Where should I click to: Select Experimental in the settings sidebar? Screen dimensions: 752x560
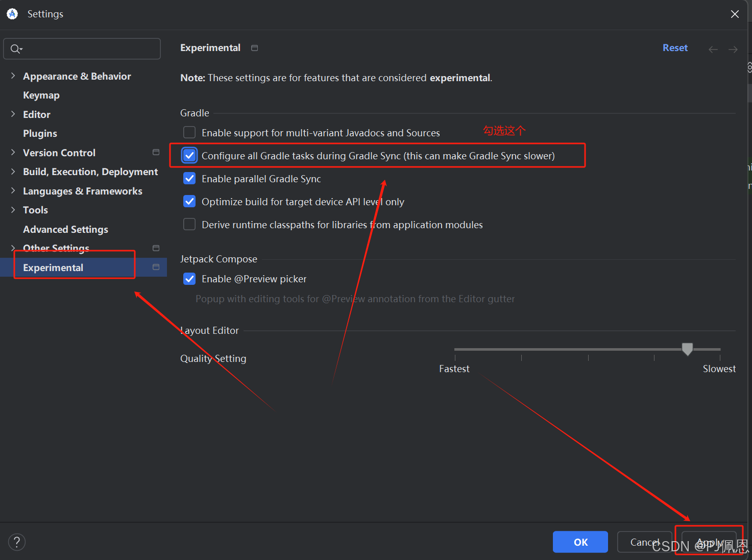(x=53, y=267)
